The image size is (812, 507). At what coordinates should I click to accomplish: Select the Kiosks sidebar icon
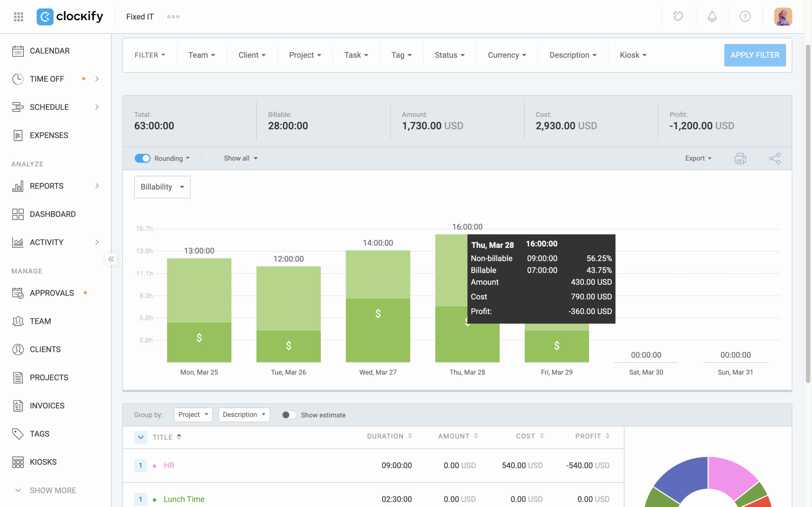click(18, 462)
